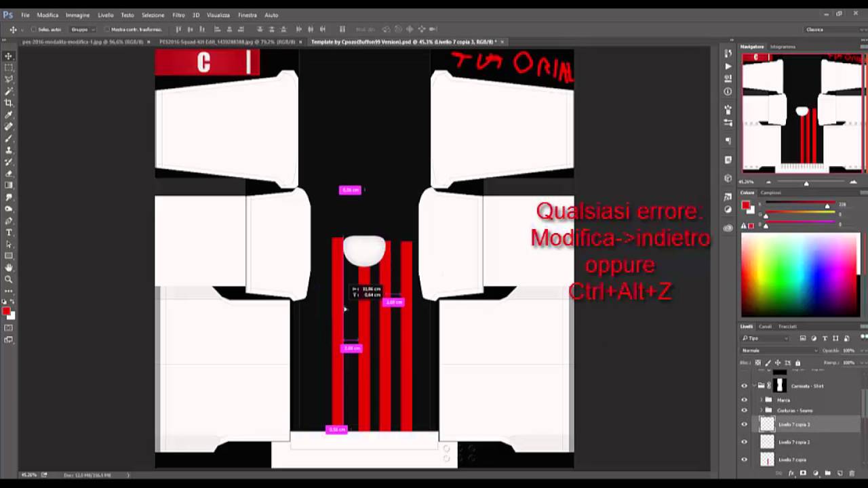
Task: Select the Gradient tool
Action: click(x=9, y=185)
